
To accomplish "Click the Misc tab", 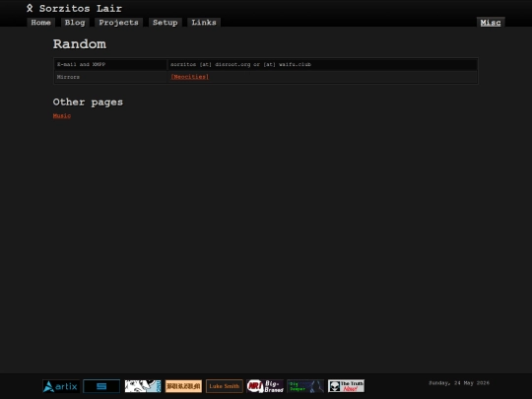I will click(x=491, y=23).
